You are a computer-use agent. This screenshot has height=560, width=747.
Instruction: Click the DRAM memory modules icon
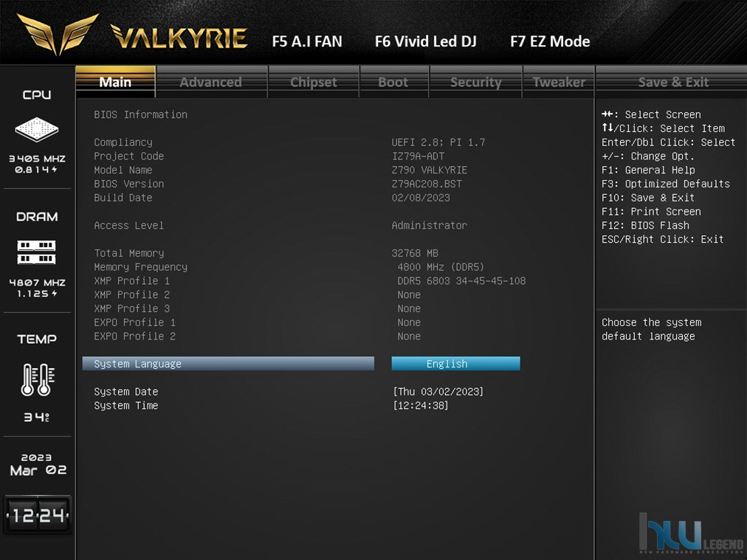[x=37, y=252]
